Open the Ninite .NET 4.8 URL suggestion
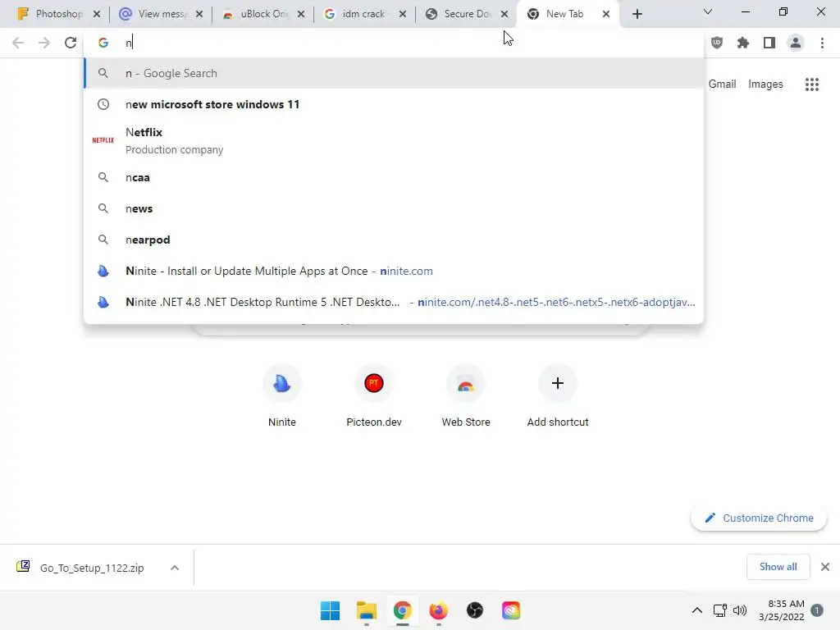 click(394, 302)
